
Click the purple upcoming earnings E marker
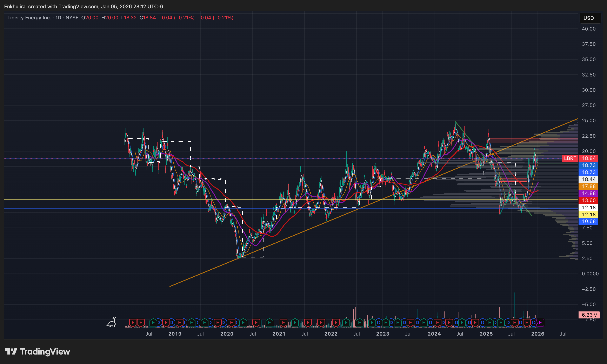(x=540, y=323)
